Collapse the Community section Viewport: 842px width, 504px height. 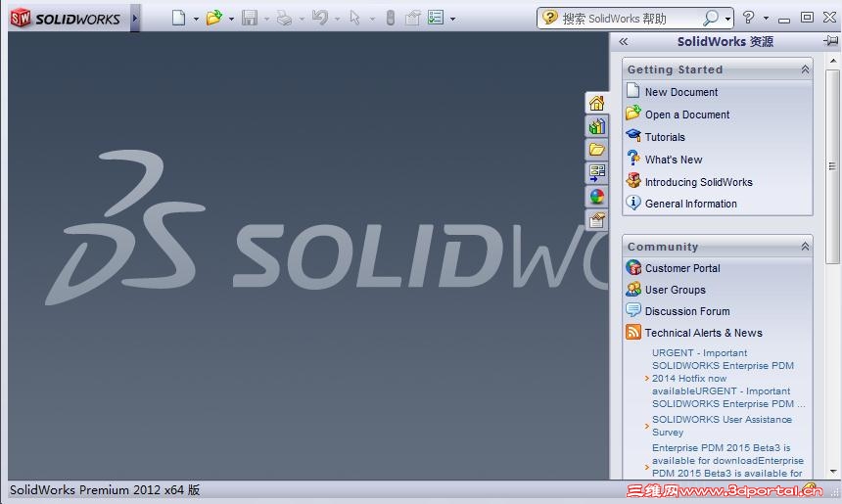pyautogui.click(x=805, y=247)
